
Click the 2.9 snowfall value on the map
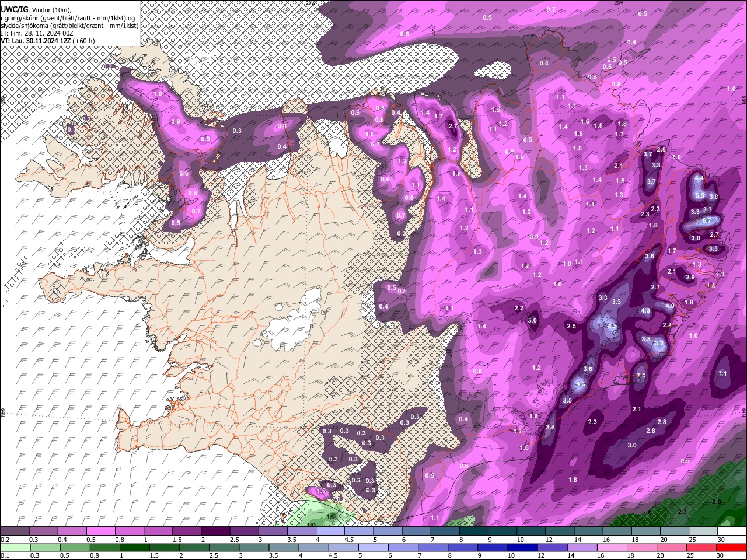click(x=690, y=277)
